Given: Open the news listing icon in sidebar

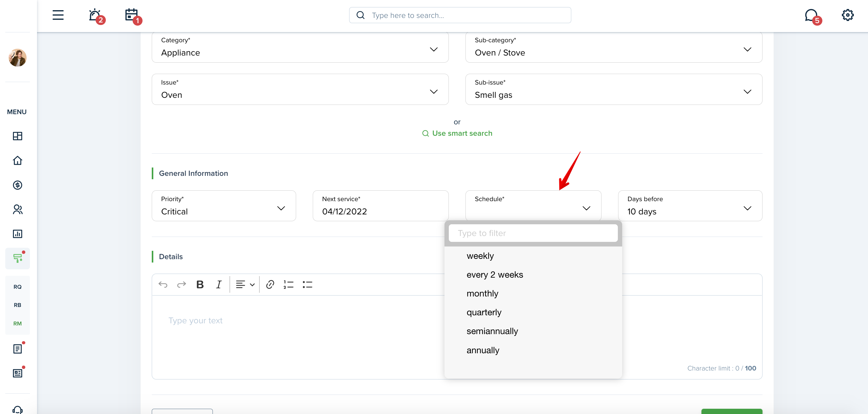Looking at the screenshot, I should pos(18,373).
